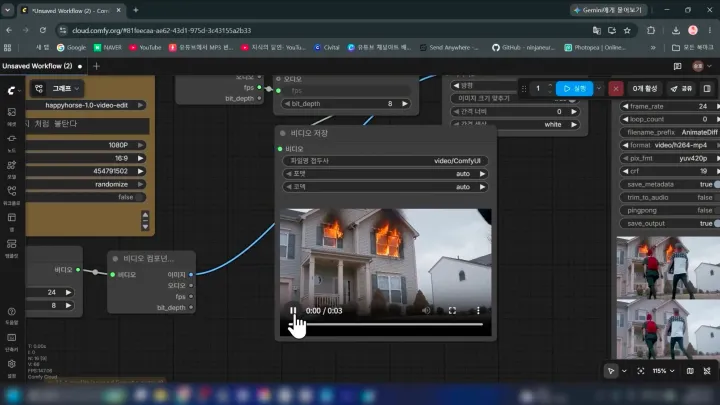Toggle link visibility icon
This screenshot has height=405, width=720.
(707, 371)
